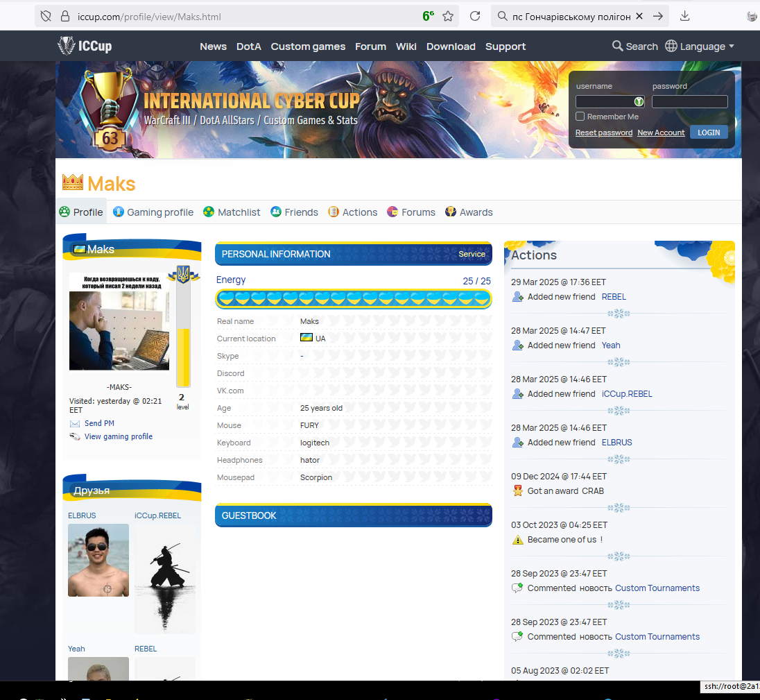The height and width of the screenshot is (700, 760).
Task: Switch to the Friends tab
Action: tap(294, 212)
